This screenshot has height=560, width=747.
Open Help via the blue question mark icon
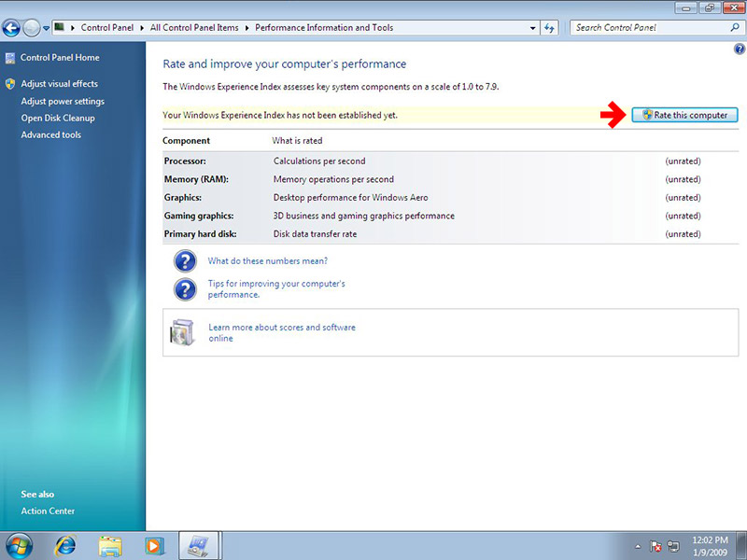point(740,49)
